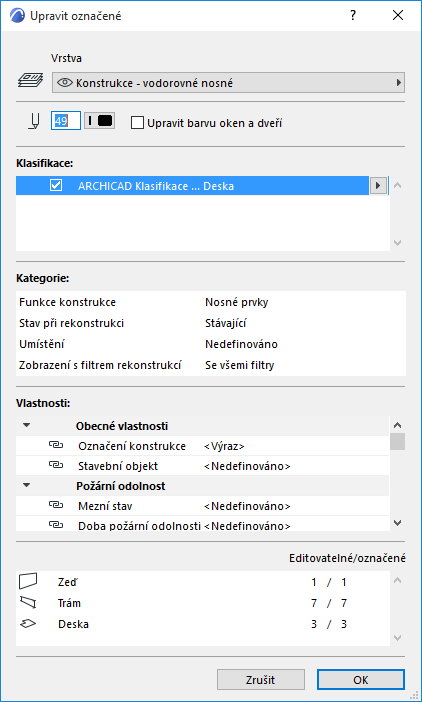422x702 pixels.
Task: Click the Trám beam icon
Action: click(x=28, y=603)
